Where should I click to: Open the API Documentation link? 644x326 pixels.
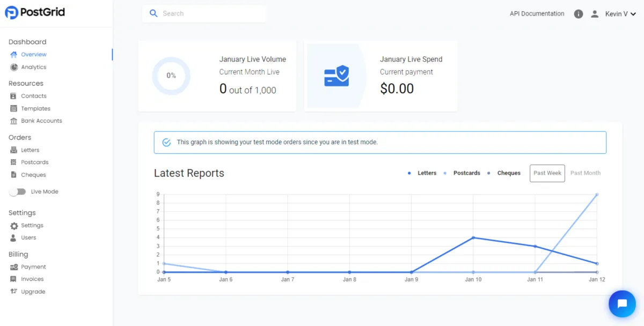537,14
